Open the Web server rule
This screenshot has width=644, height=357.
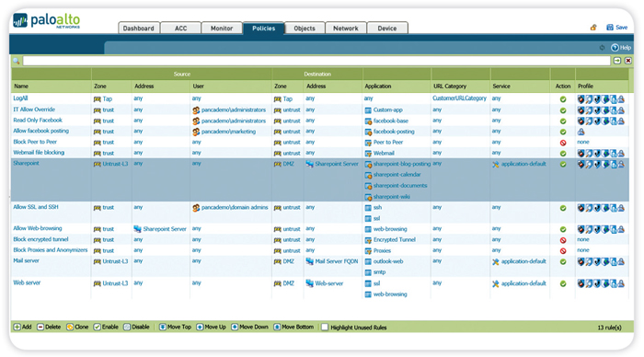[x=27, y=282]
